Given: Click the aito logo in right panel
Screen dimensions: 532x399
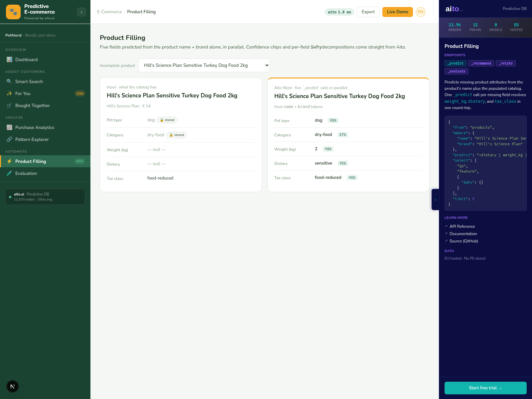Looking at the screenshot, I should pos(454,9).
